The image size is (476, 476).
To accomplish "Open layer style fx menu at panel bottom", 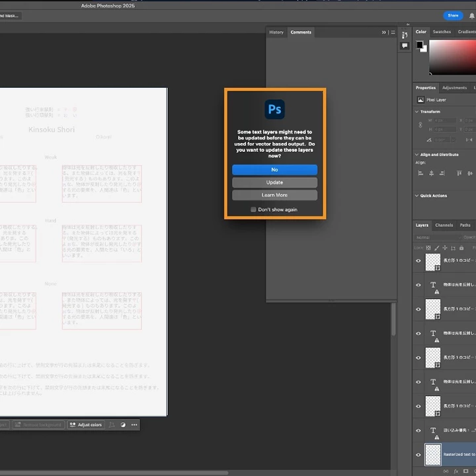I will pyautogui.click(x=456, y=471).
